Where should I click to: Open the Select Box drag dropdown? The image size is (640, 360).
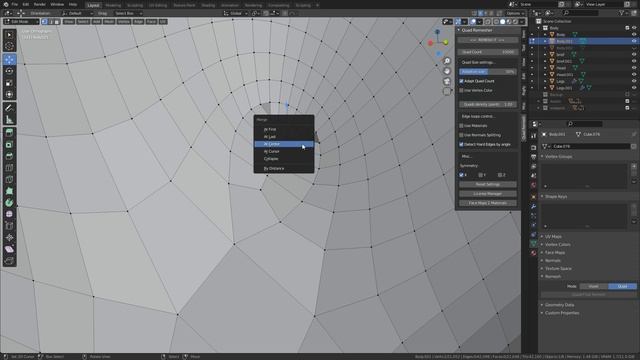tap(128, 13)
